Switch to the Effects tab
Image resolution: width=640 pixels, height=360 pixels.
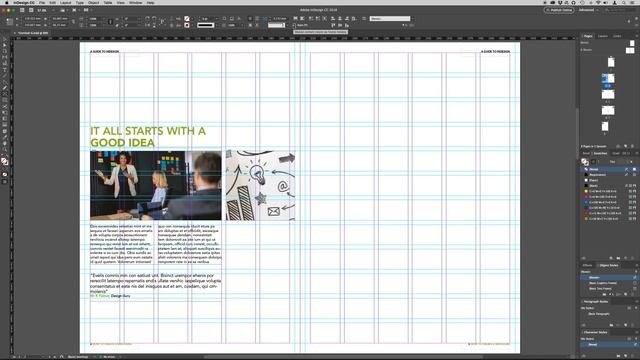coord(587,265)
